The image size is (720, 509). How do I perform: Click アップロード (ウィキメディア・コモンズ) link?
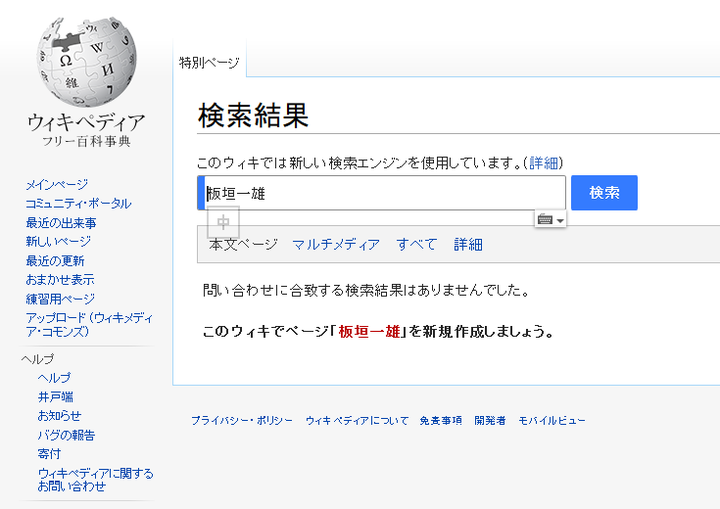point(89,324)
